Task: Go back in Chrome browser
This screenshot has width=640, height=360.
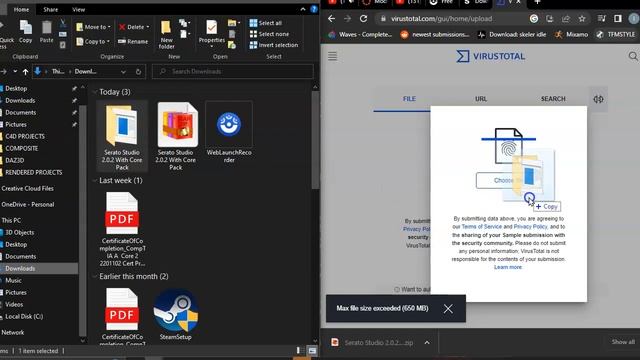Action: coord(331,19)
